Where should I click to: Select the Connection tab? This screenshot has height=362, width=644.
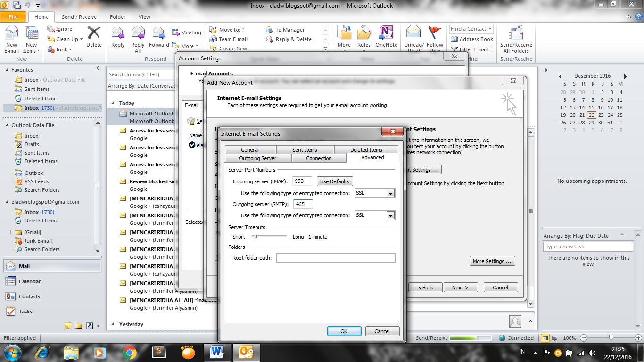pyautogui.click(x=319, y=158)
